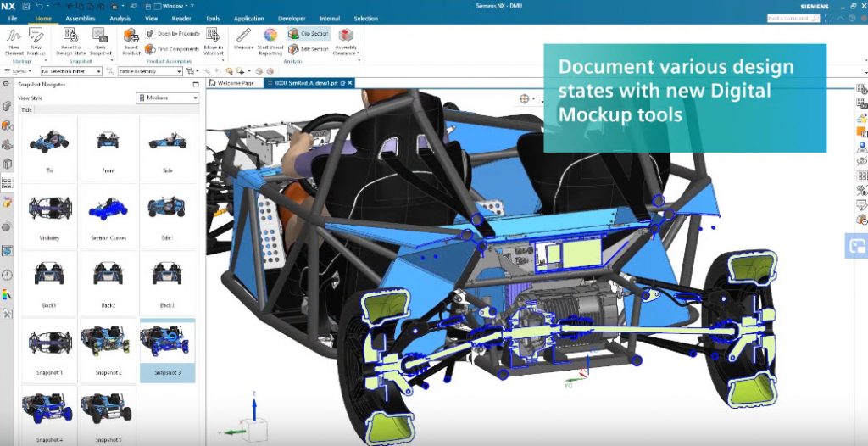Viewport: 868px width, 446px height.
Task: Click the New Markup tool
Action: click(36, 40)
